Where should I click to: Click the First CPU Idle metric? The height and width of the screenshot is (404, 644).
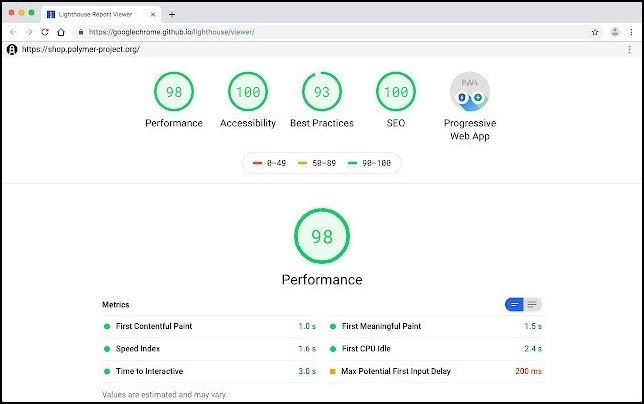tap(435, 349)
